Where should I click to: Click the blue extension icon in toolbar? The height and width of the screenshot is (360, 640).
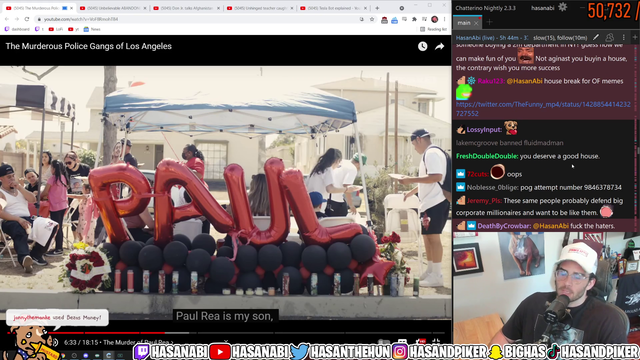(394, 20)
